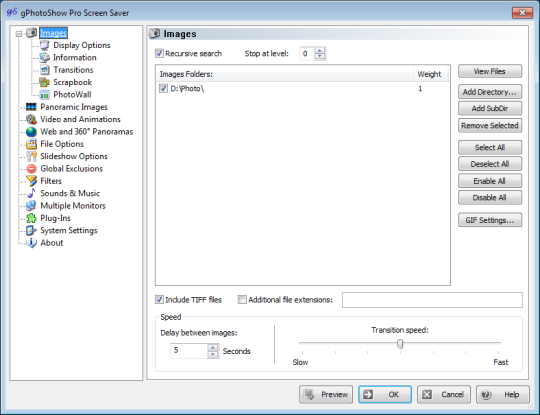Decrease delay between images seconds
The height and width of the screenshot is (415, 540).
(x=213, y=354)
